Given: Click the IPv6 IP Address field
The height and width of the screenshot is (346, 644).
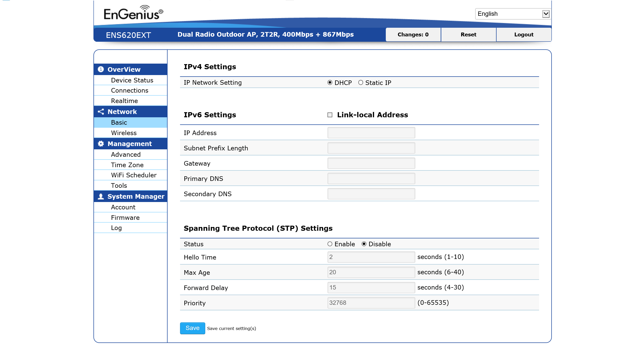Looking at the screenshot, I should click(371, 133).
